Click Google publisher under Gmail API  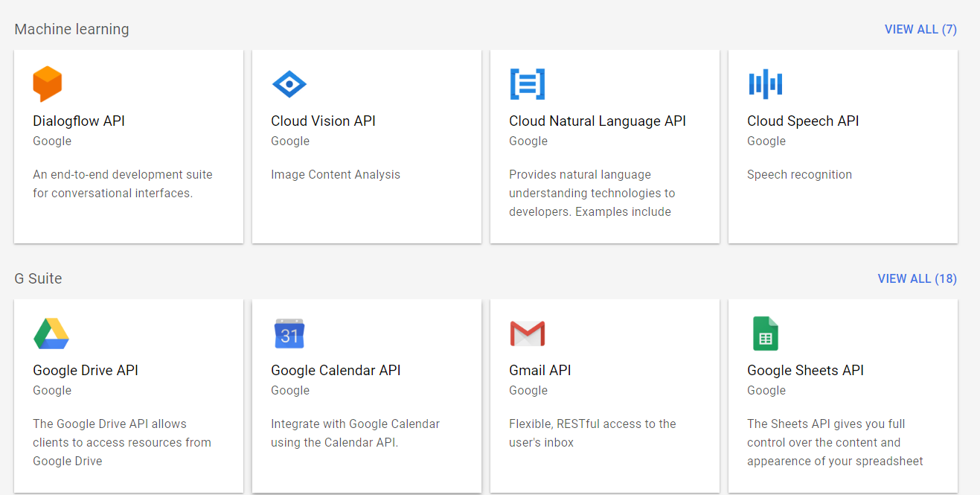point(528,390)
